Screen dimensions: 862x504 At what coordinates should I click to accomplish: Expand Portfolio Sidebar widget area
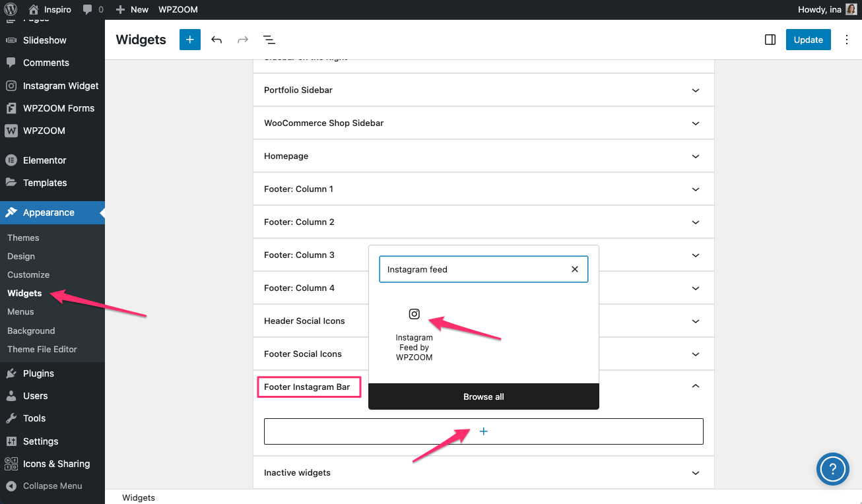(484, 90)
